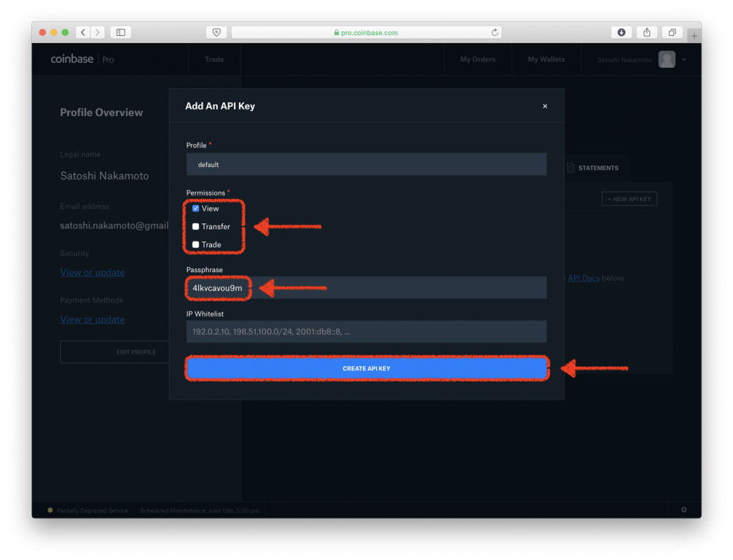Expand the account dropdown chevron
This screenshot has width=733, height=560.
pos(684,59)
